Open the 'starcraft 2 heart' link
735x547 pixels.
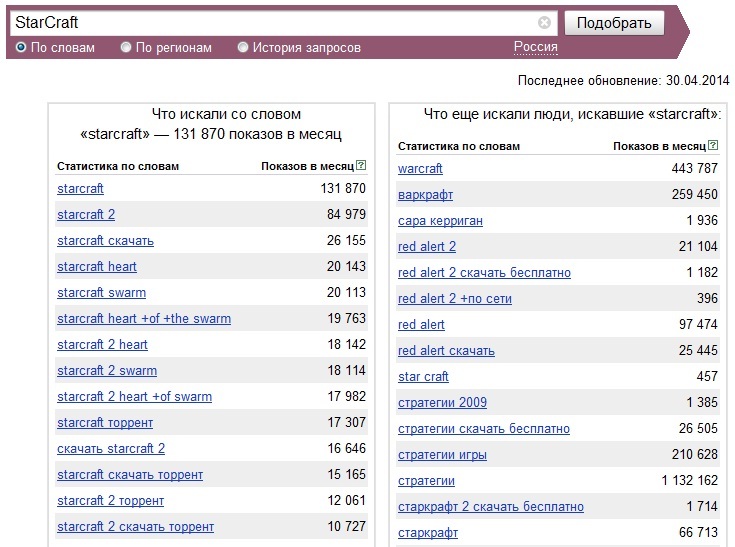point(102,345)
